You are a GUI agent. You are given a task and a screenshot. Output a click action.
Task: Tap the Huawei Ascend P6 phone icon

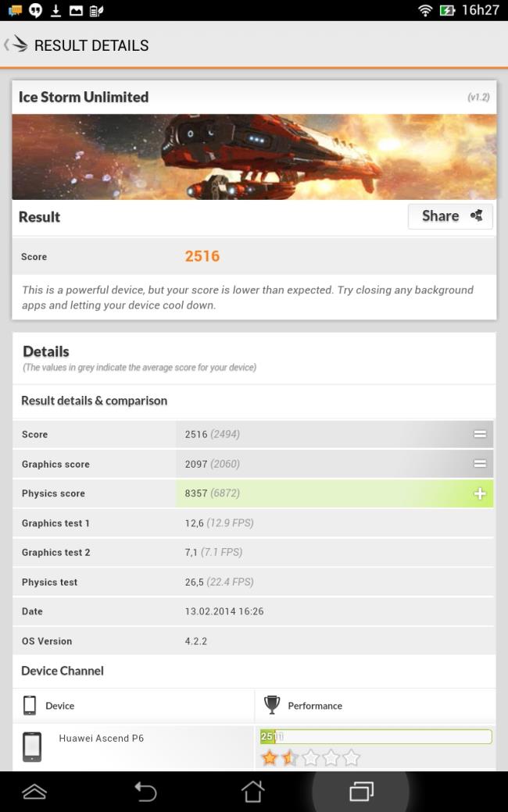tap(31, 746)
